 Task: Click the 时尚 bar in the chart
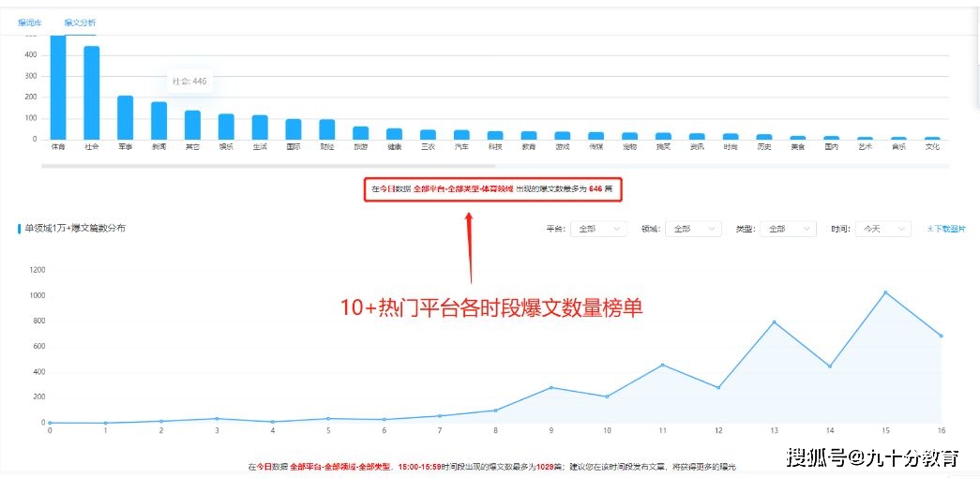click(731, 136)
